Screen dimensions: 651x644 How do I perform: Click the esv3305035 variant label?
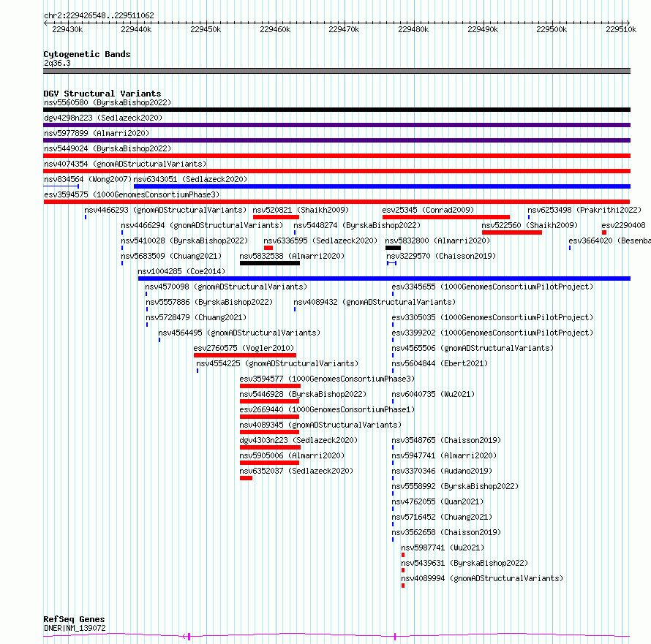click(492, 317)
